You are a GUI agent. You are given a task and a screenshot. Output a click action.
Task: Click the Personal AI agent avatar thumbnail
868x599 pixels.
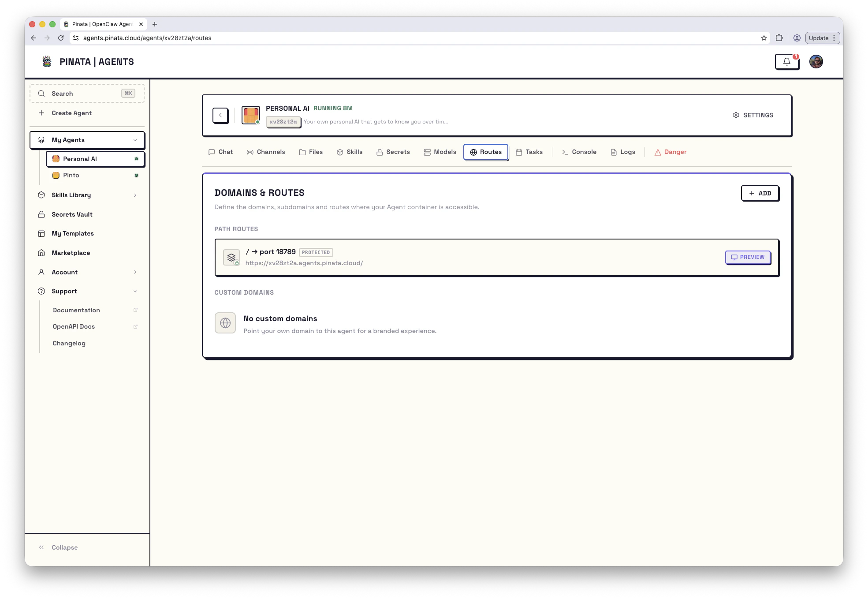250,115
